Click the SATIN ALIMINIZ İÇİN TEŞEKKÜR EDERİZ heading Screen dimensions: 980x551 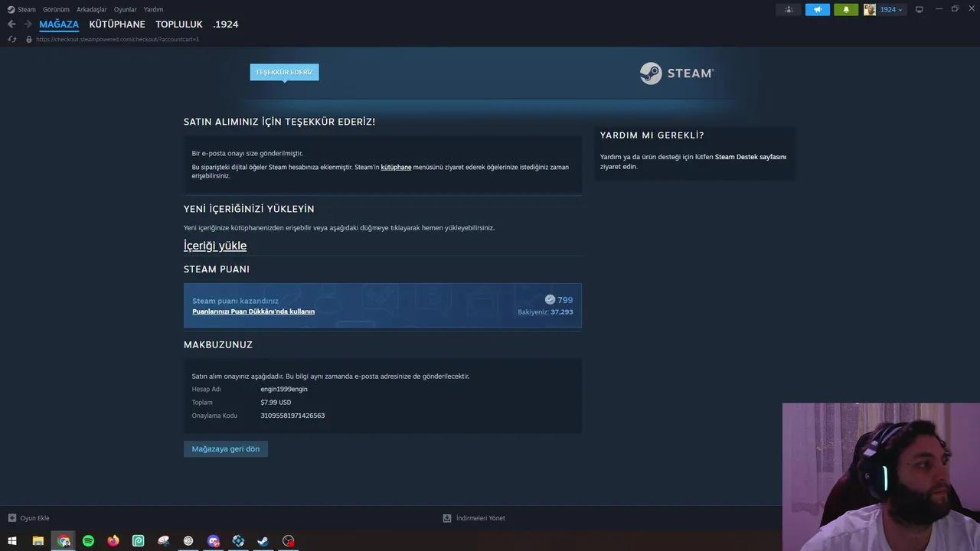coord(279,122)
